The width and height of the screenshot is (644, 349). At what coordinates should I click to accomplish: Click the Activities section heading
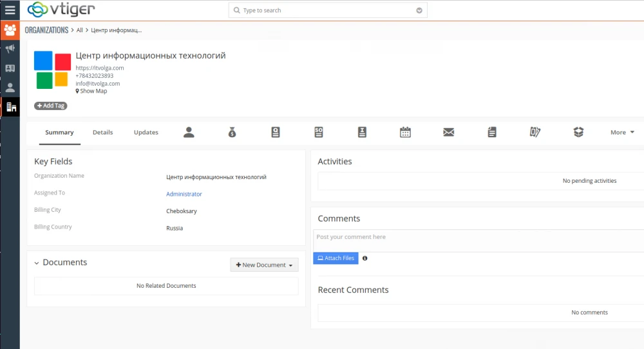tap(335, 162)
